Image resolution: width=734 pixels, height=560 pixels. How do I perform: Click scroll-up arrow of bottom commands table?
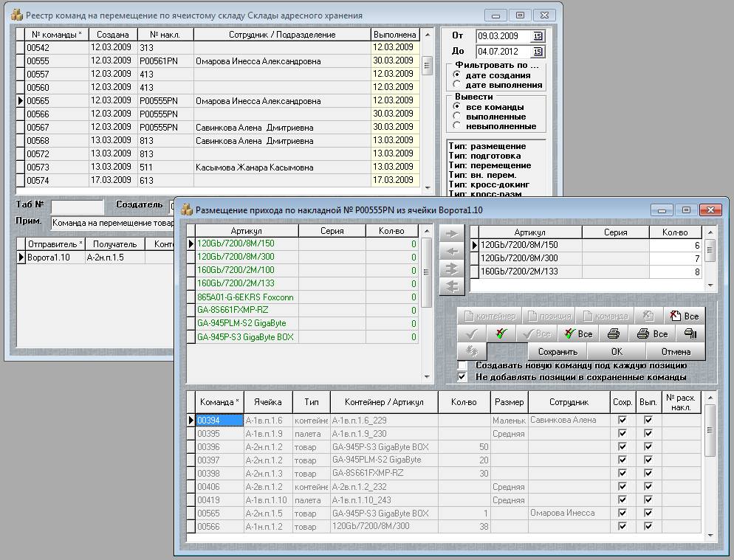coord(710,398)
